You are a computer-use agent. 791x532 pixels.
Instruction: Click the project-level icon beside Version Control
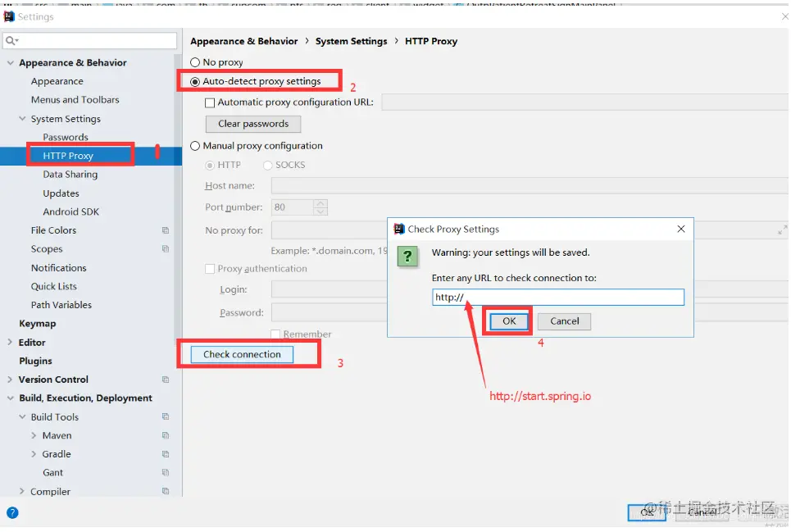166,380
